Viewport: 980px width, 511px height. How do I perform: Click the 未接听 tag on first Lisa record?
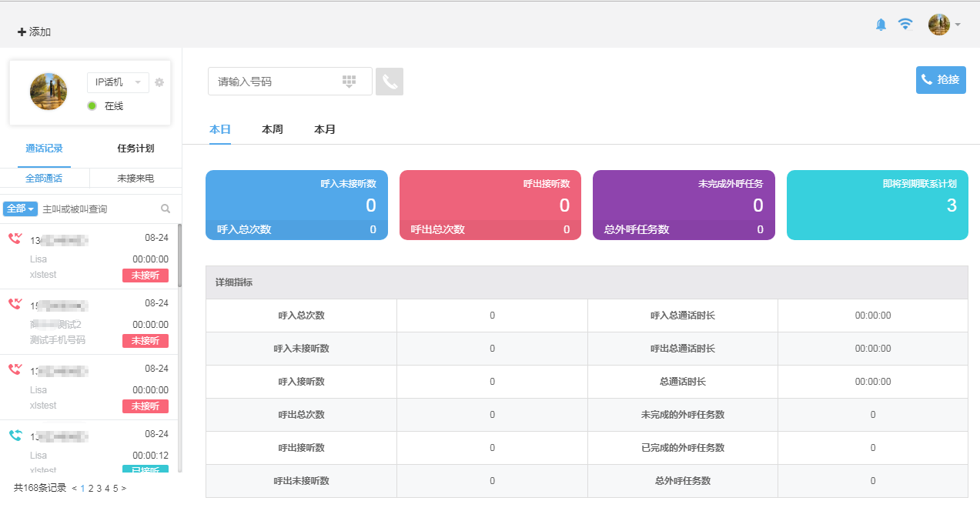tap(145, 276)
